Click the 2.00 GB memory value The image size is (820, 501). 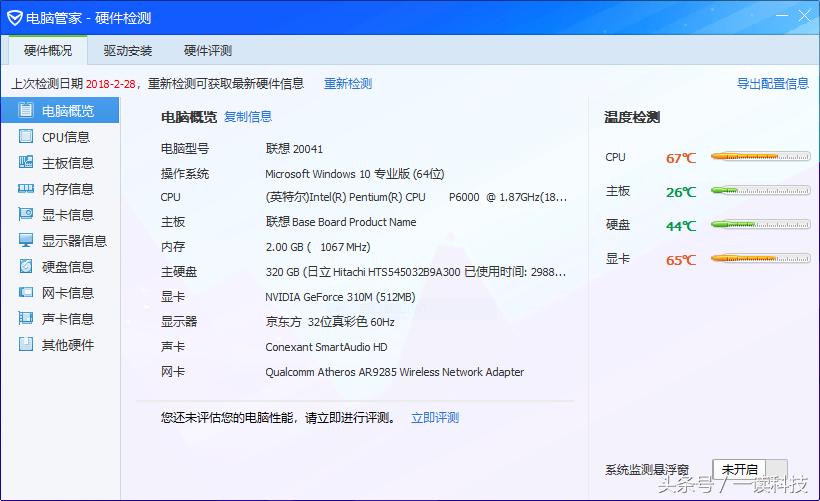(x=318, y=247)
